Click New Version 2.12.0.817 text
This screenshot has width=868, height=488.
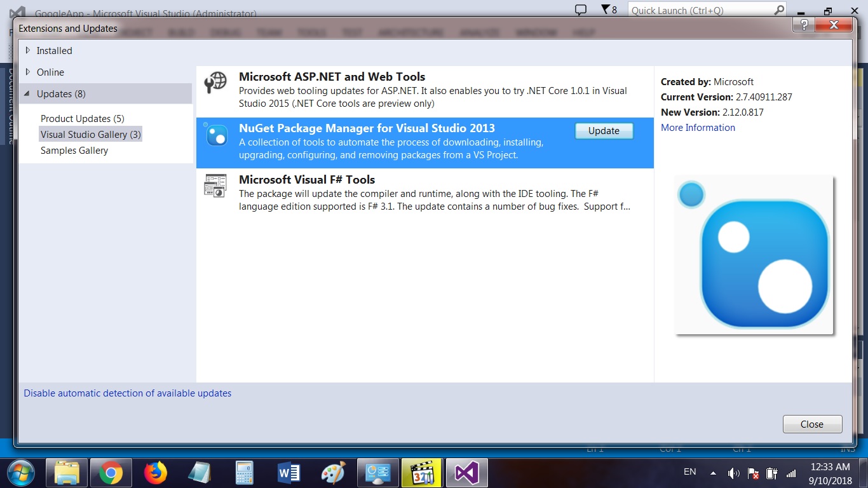(x=712, y=112)
